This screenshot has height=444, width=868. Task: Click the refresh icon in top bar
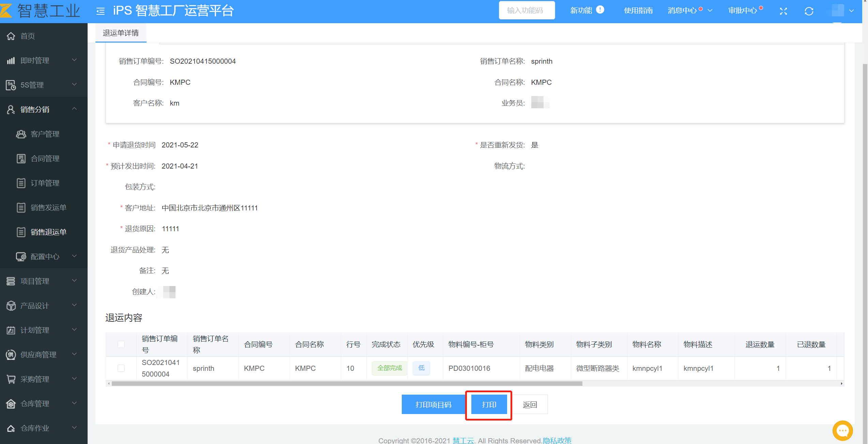pos(809,11)
